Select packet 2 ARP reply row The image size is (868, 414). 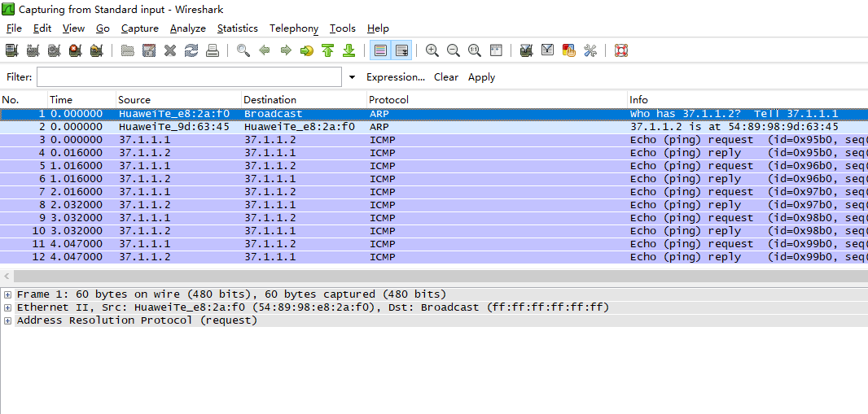pyautogui.click(x=434, y=127)
